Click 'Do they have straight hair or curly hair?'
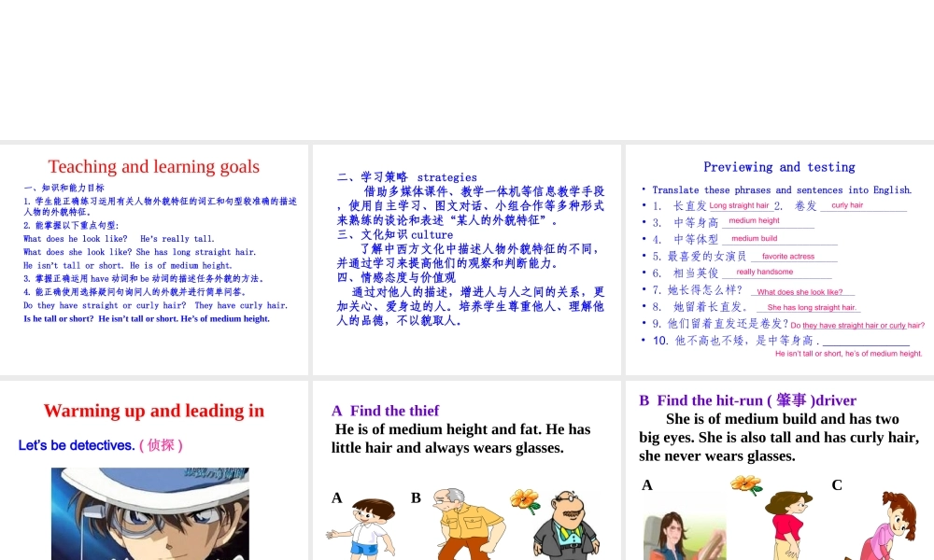This screenshot has width=934, height=560. [857, 326]
